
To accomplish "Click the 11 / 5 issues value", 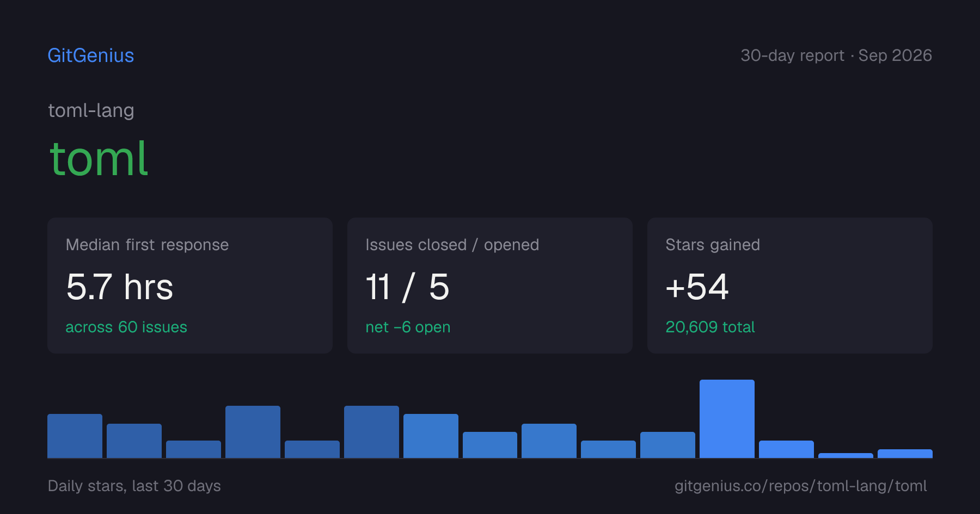I will click(407, 287).
